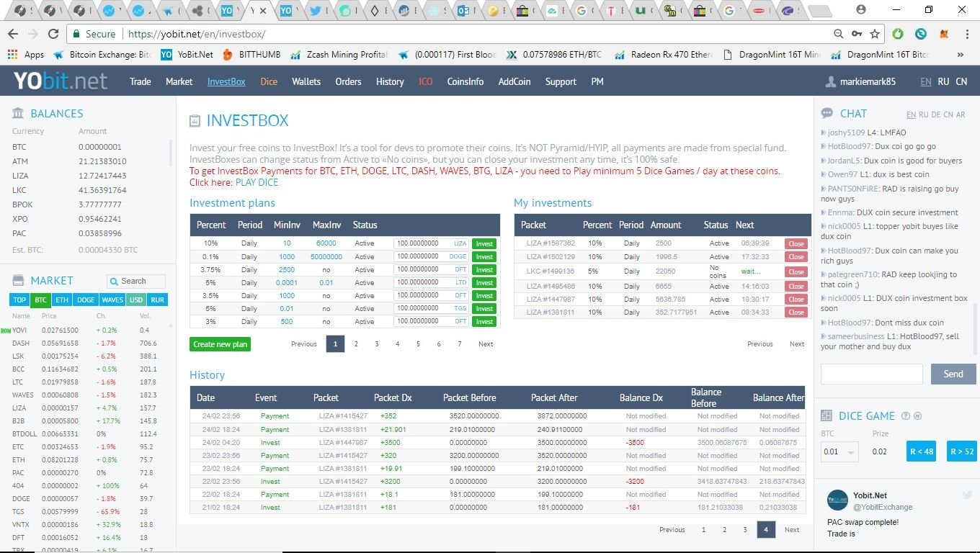Select the WAVES market tab

tap(112, 300)
